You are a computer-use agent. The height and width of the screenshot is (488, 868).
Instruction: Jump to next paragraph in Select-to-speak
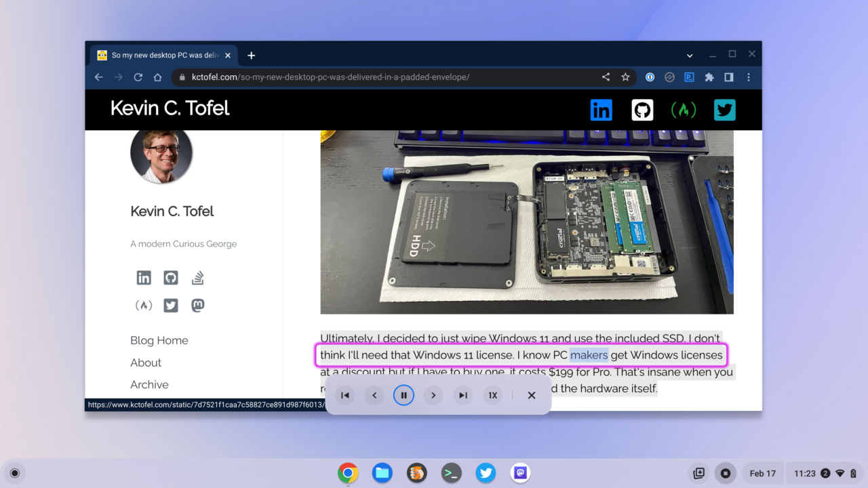pyautogui.click(x=462, y=395)
